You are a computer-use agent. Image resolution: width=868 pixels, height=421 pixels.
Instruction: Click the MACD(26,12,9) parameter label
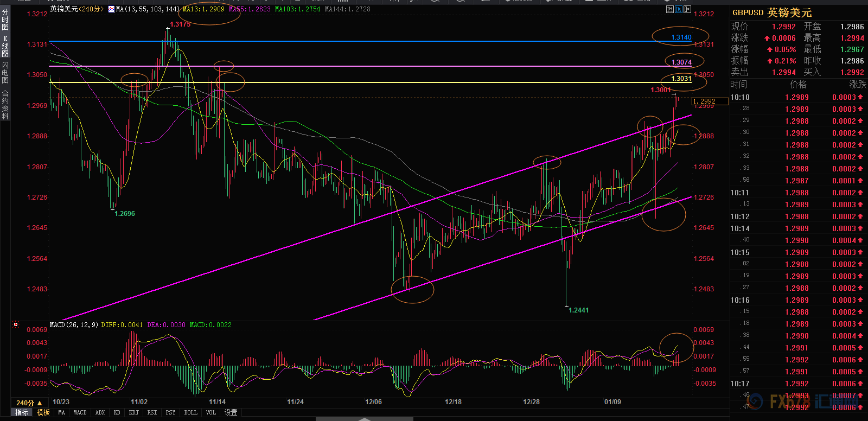pos(74,325)
